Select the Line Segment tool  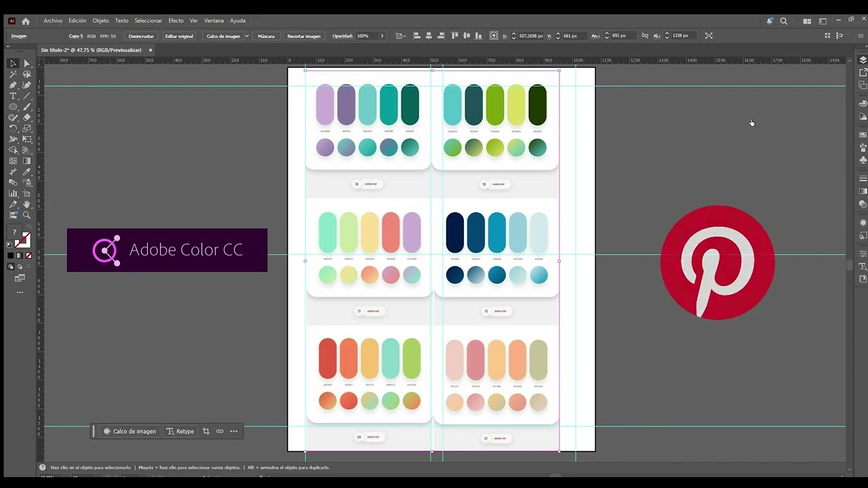point(27,96)
